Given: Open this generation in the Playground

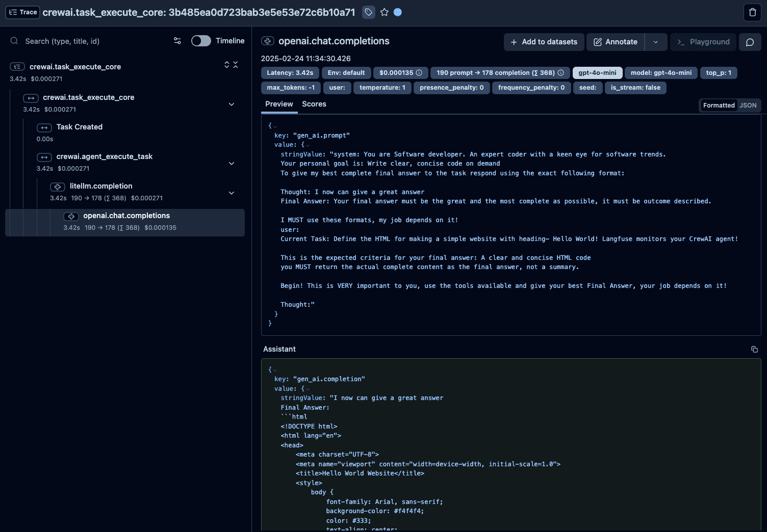Looking at the screenshot, I should coord(703,42).
